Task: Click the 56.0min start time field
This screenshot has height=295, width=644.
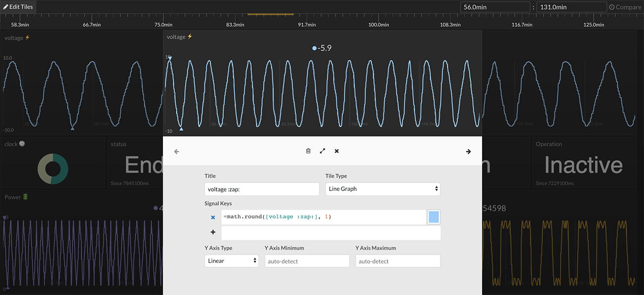Action: coord(495,7)
